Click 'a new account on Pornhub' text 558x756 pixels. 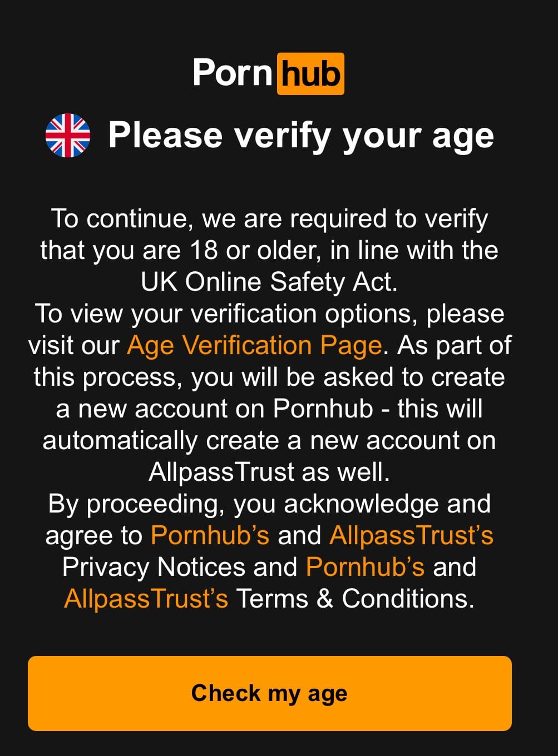[215, 409]
